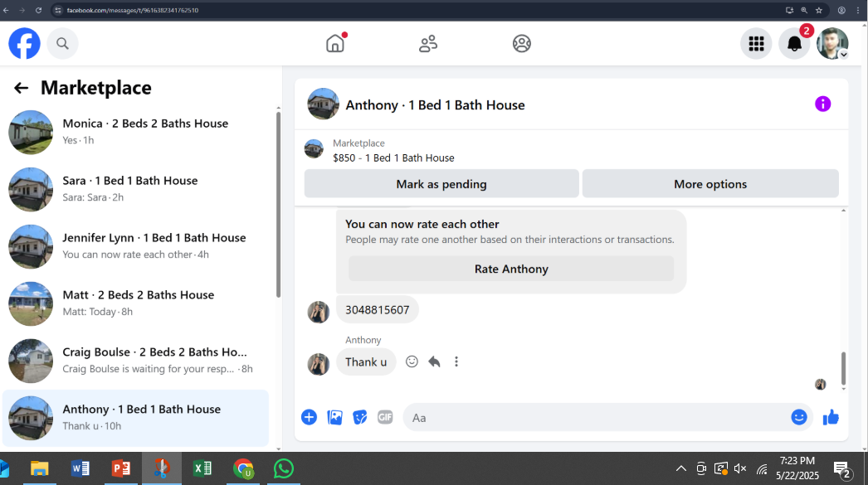Open Jennifer Lynn conversation
This screenshot has width=868, height=485.
coord(135,246)
